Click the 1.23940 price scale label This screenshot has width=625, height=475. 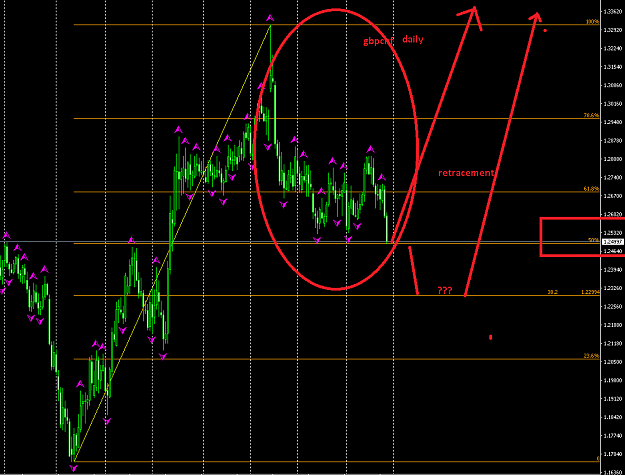(x=613, y=270)
